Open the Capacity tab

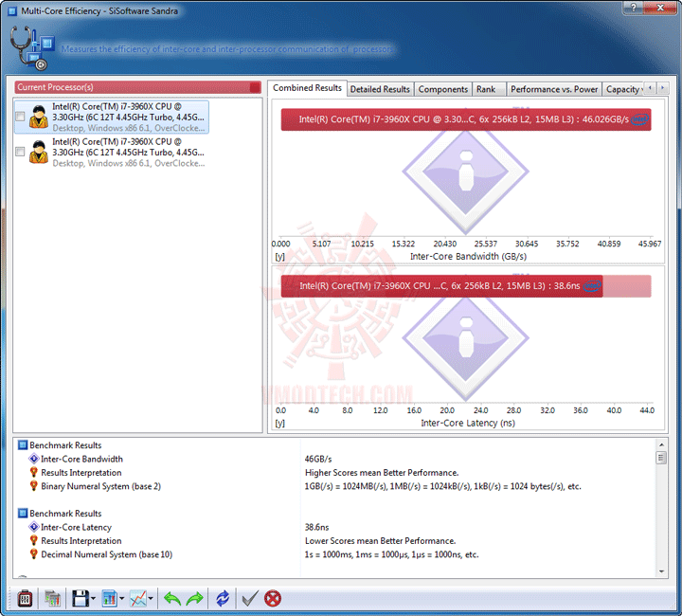point(623,89)
